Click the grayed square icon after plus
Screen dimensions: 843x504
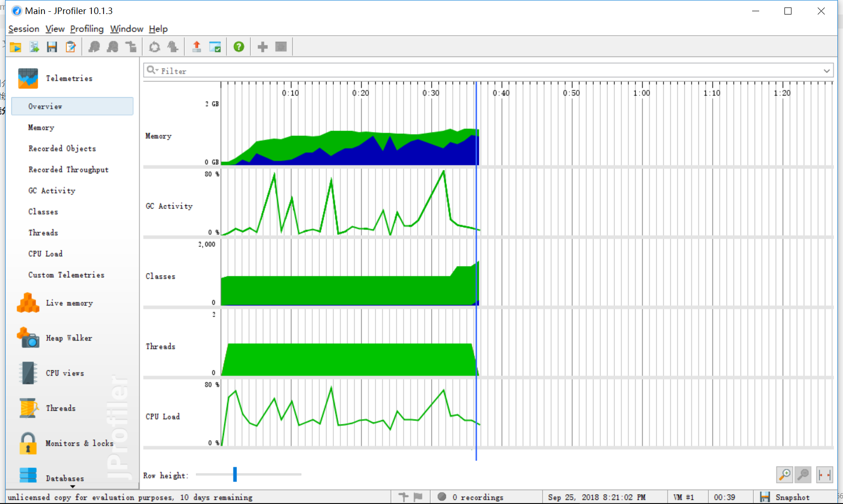pyautogui.click(x=281, y=47)
